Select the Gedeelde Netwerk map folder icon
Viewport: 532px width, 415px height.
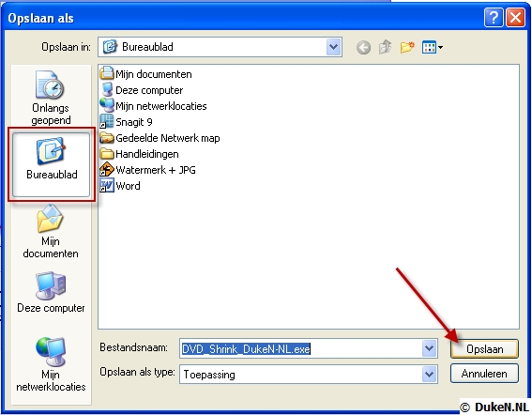(107, 137)
